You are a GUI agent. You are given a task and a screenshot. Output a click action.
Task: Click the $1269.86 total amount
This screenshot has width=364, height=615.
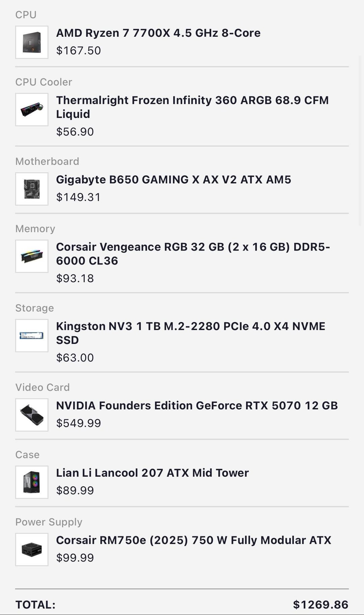pos(321,605)
